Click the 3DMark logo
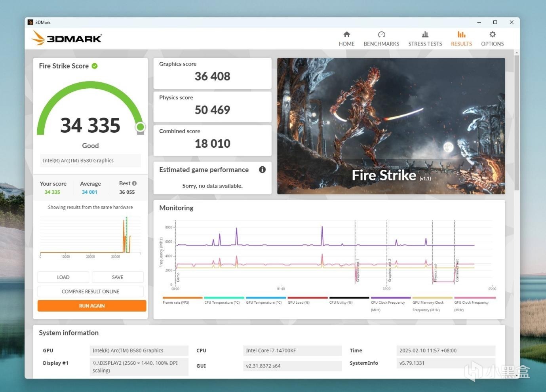This screenshot has height=392, width=546. click(67, 38)
